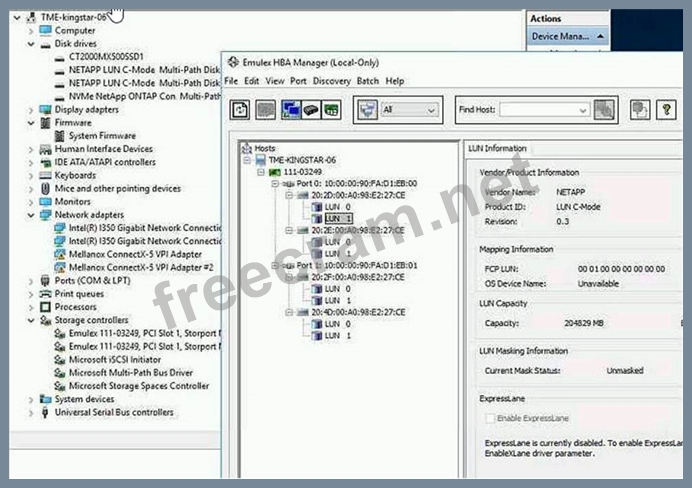This screenshot has width=692, height=488.
Task: Click the Storage controllers category icon
Action: tap(45, 320)
